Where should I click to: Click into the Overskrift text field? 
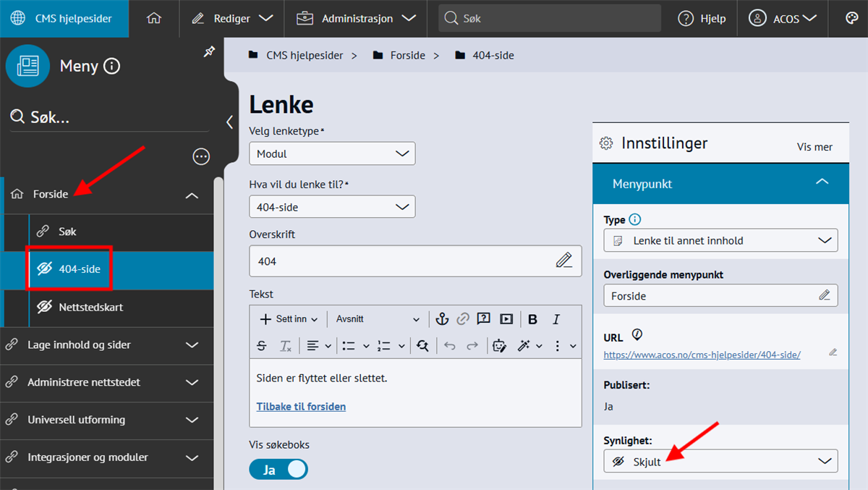point(401,261)
